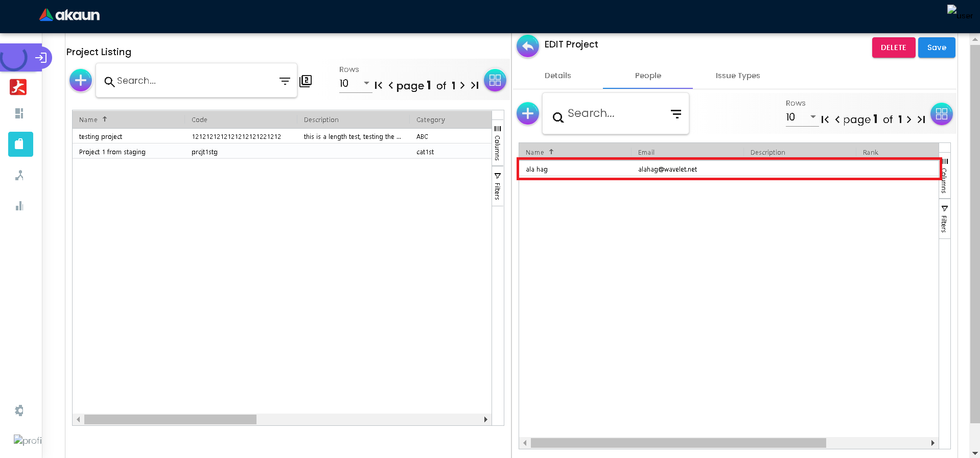This screenshot has height=458, width=980.
Task: Select the 'ala hag' person row
Action: [729, 169]
